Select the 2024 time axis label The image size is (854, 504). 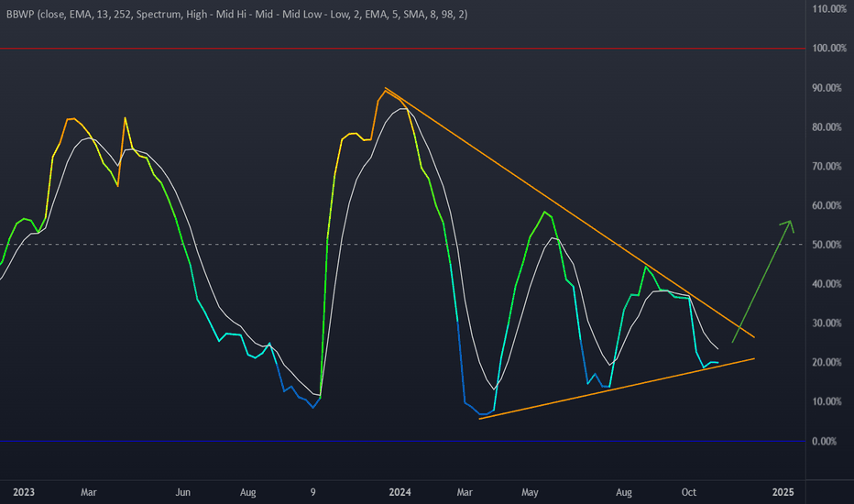pos(400,492)
